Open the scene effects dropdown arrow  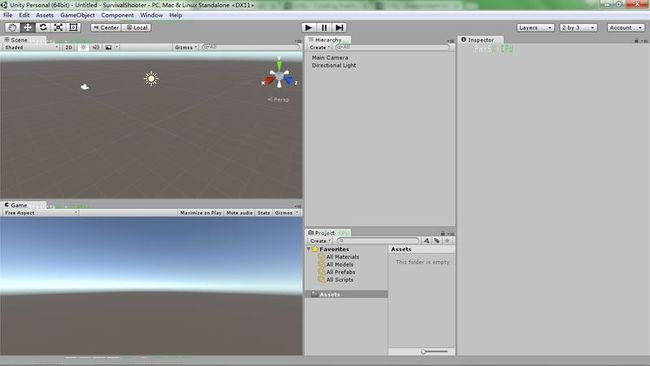(117, 47)
